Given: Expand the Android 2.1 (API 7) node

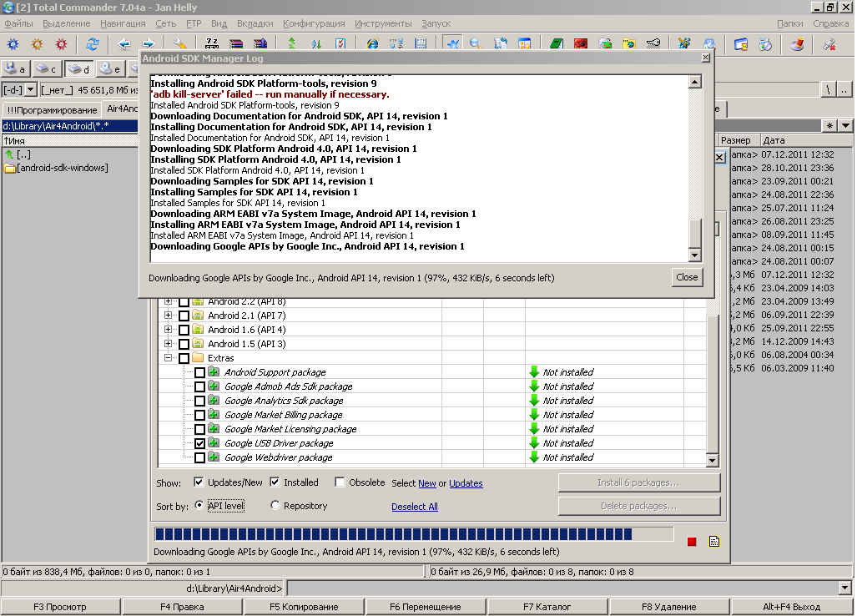Looking at the screenshot, I should tap(169, 316).
